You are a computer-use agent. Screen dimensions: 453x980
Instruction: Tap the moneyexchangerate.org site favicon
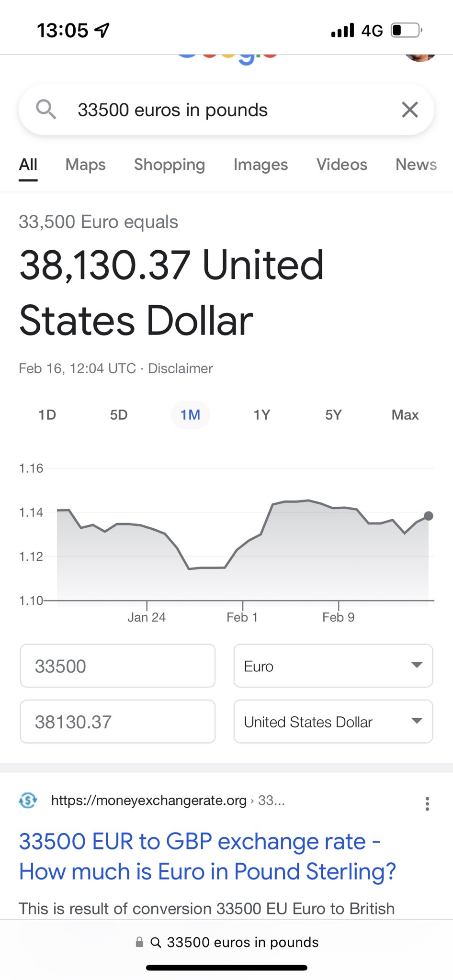point(28,800)
